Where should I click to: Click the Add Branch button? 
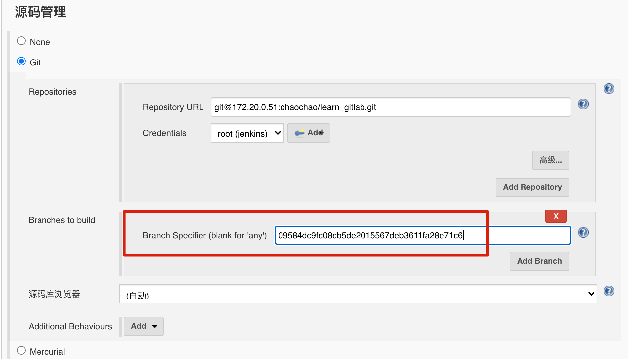(x=539, y=261)
